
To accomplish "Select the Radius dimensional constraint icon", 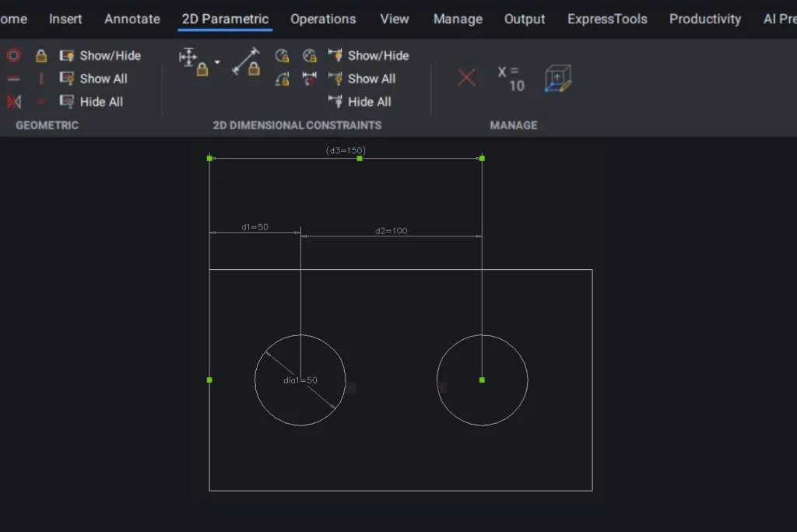I will 282,55.
